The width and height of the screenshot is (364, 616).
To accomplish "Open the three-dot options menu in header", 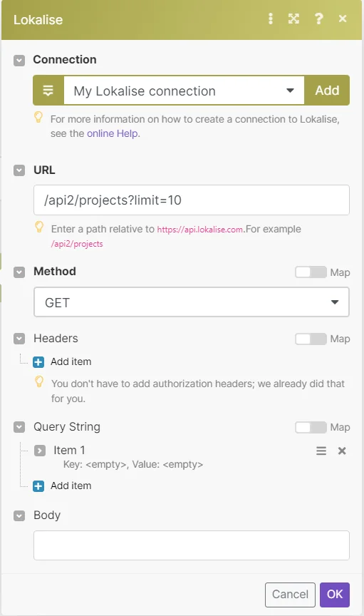I will click(270, 19).
